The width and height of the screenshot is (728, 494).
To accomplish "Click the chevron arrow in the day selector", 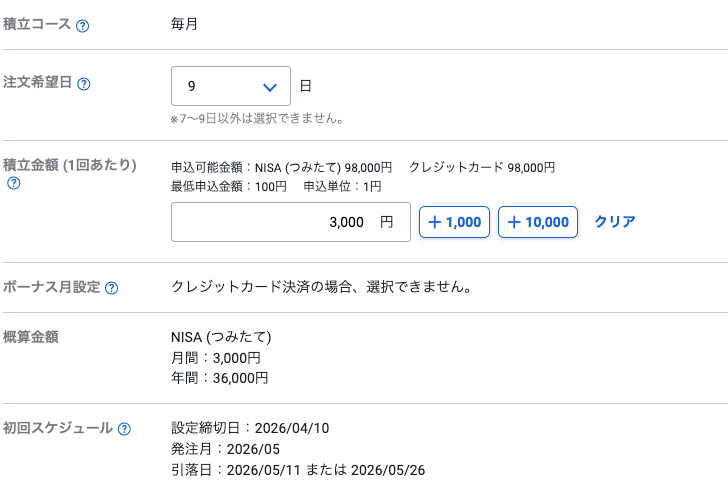I will (x=269, y=87).
